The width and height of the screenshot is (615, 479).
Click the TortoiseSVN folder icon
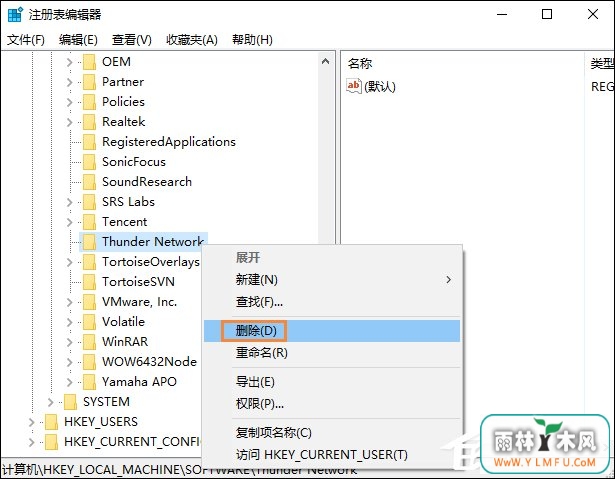tap(89, 282)
